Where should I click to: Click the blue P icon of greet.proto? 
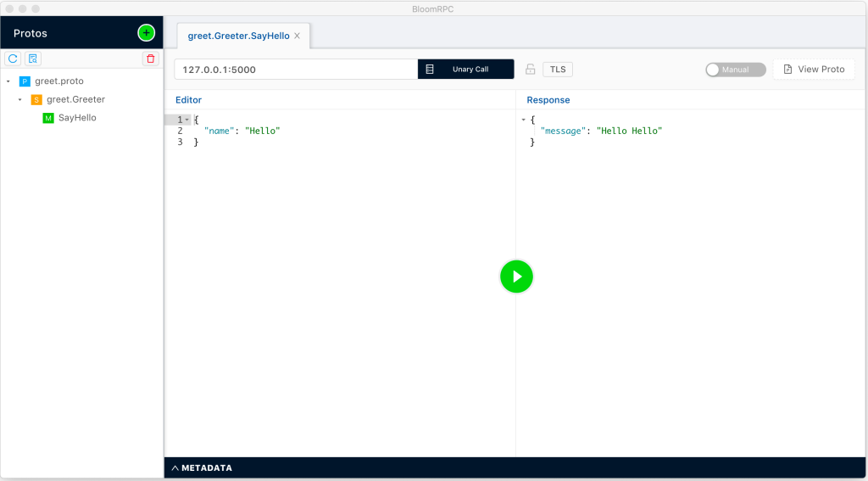25,81
